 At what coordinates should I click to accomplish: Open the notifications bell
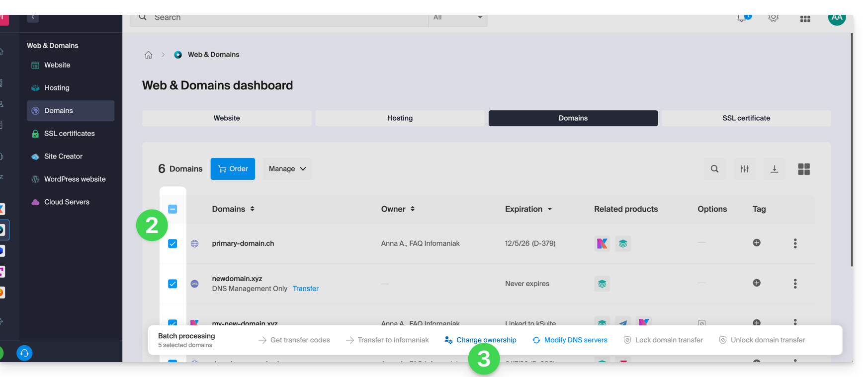click(x=742, y=18)
